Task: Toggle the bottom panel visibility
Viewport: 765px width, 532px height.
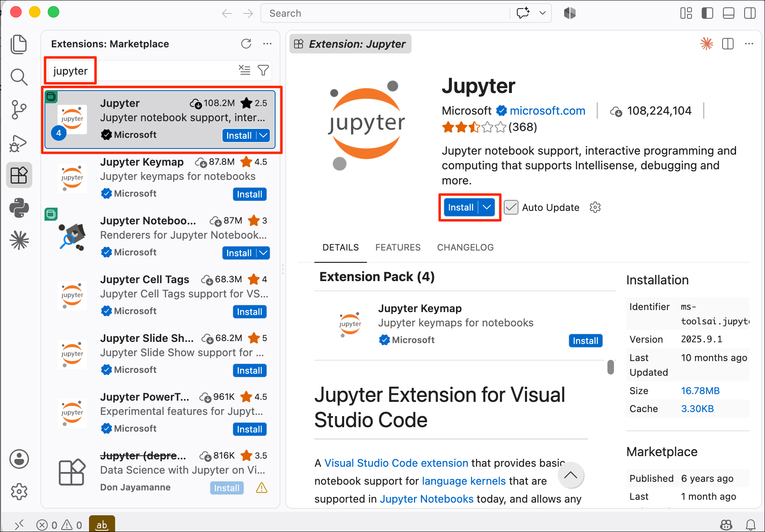Action: 729,13
